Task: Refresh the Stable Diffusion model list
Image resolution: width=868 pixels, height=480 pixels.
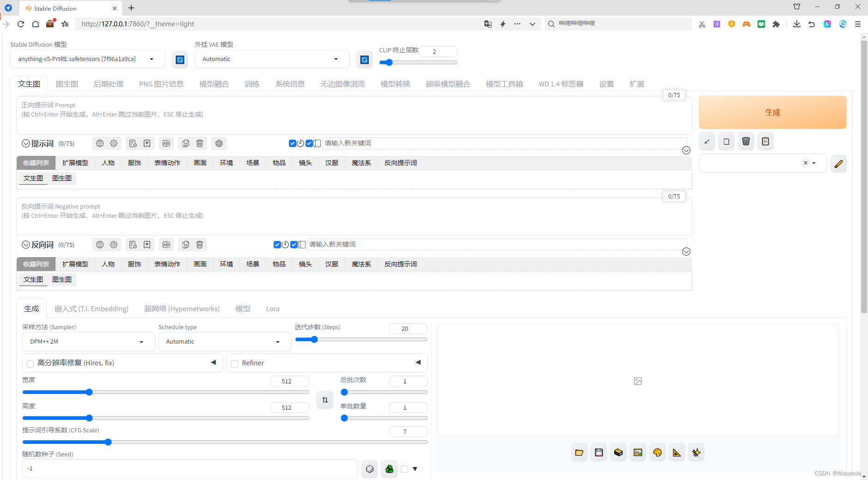Action: coord(180,60)
